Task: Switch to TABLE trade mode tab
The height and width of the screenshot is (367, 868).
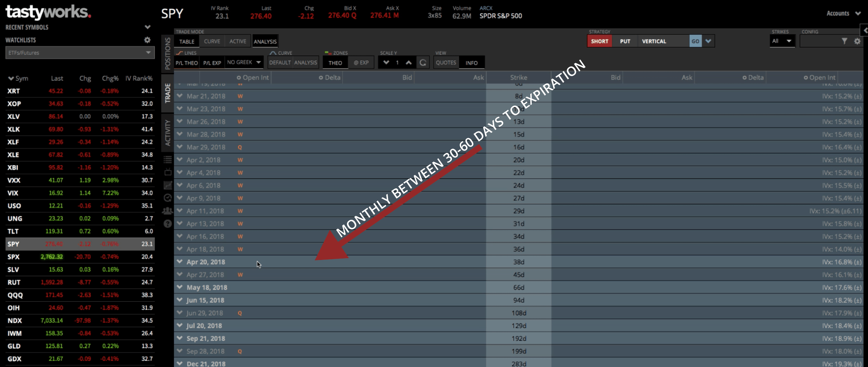Action: pyautogui.click(x=186, y=41)
